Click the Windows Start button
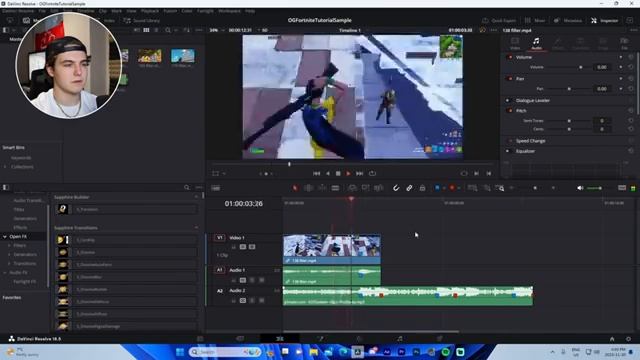 click(x=180, y=352)
